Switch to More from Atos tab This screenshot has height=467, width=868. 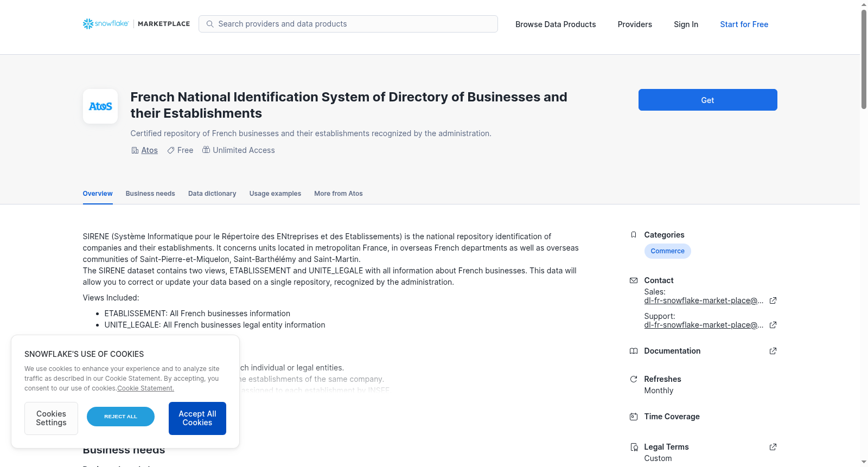click(x=339, y=194)
